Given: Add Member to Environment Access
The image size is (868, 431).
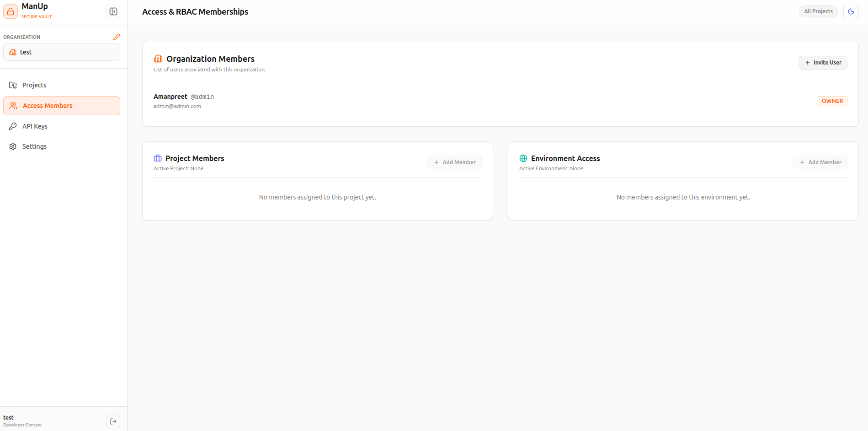Looking at the screenshot, I should tap(820, 162).
